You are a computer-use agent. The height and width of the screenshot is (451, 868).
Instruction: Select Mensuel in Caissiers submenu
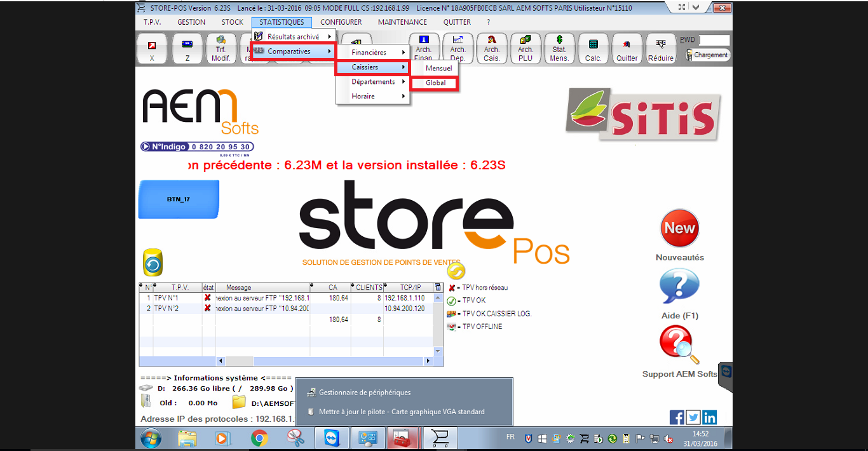click(438, 68)
